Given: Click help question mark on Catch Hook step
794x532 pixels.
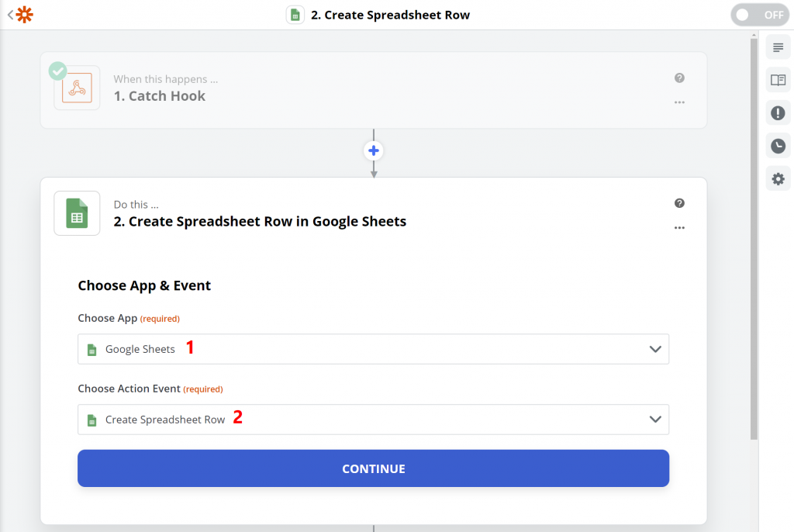Looking at the screenshot, I should click(x=679, y=78).
